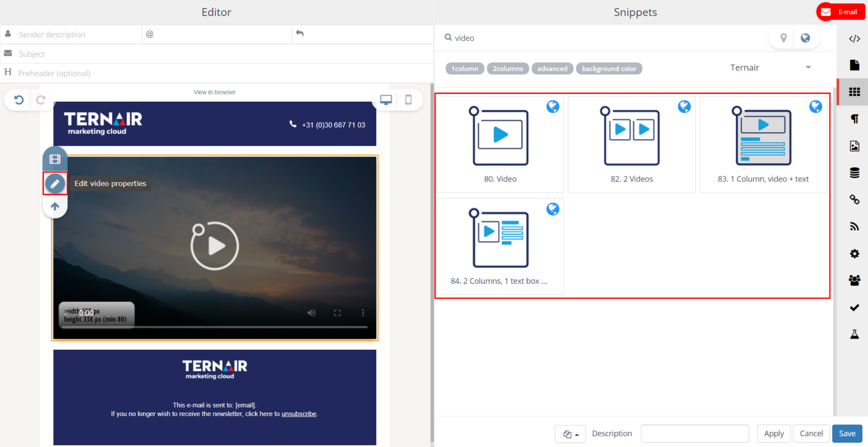The height and width of the screenshot is (447, 868).
Task: Click the Subject field
Action: click(x=217, y=54)
